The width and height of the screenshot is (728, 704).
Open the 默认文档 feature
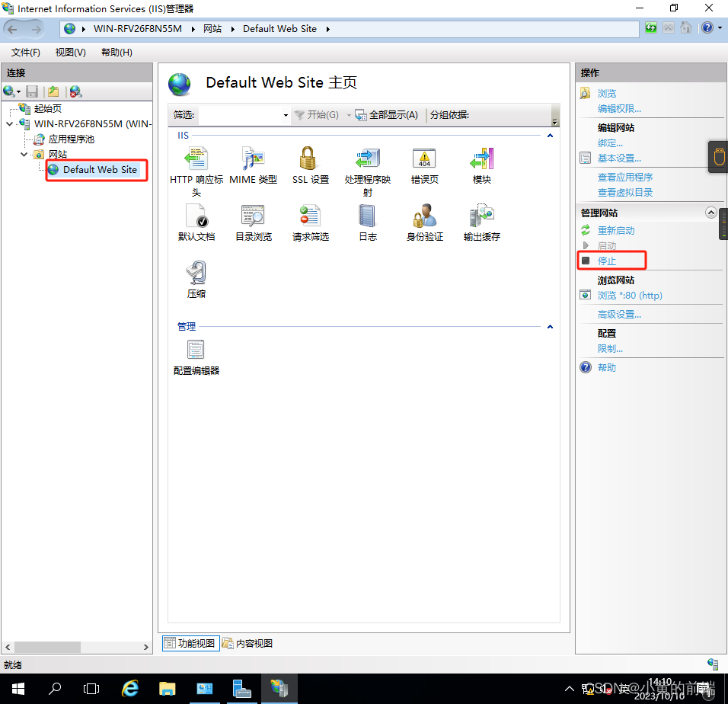click(196, 221)
